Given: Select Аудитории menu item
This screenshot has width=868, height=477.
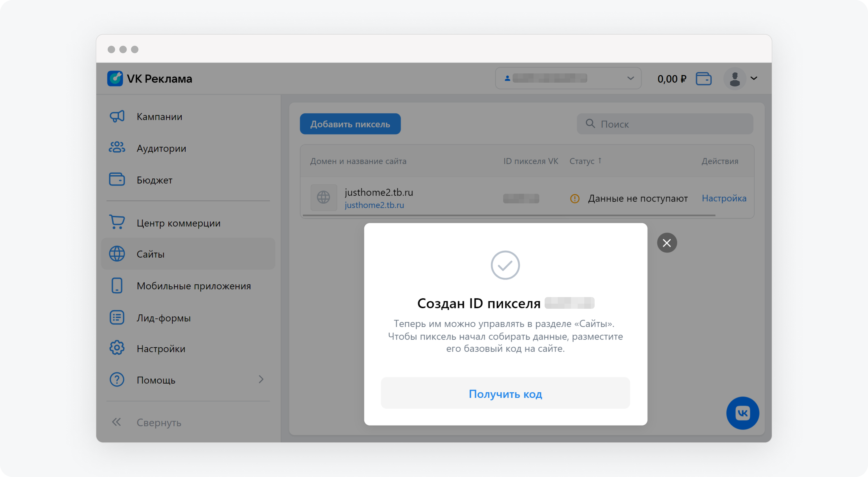Looking at the screenshot, I should coord(188,148).
